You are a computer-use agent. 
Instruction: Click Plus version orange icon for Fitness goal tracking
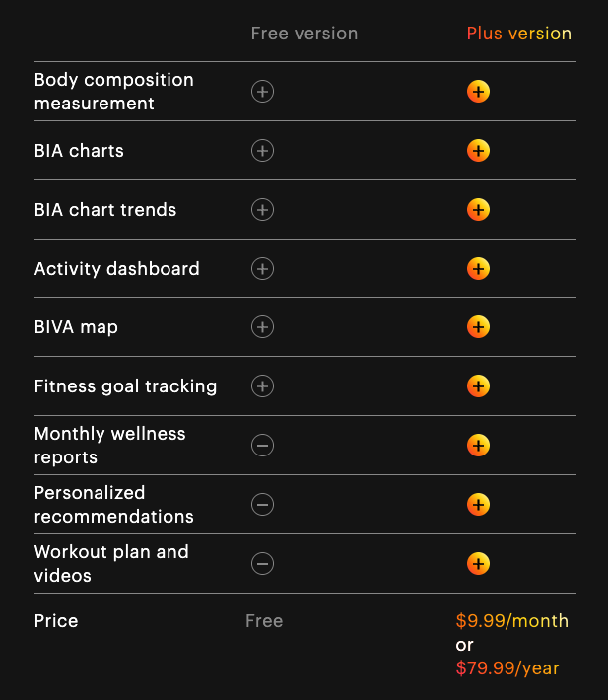[x=478, y=386]
